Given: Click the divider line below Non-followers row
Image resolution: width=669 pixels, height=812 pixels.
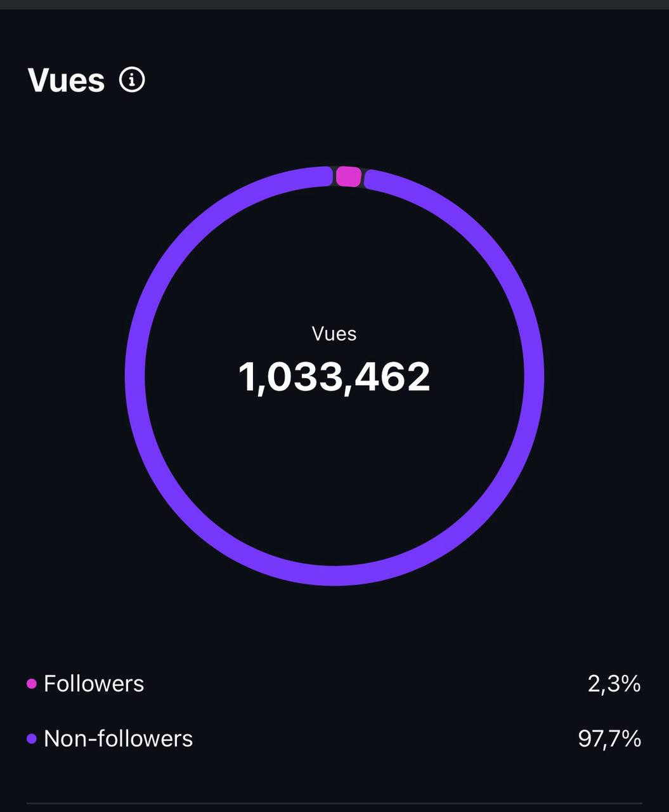Looking at the screenshot, I should click(x=334, y=804).
